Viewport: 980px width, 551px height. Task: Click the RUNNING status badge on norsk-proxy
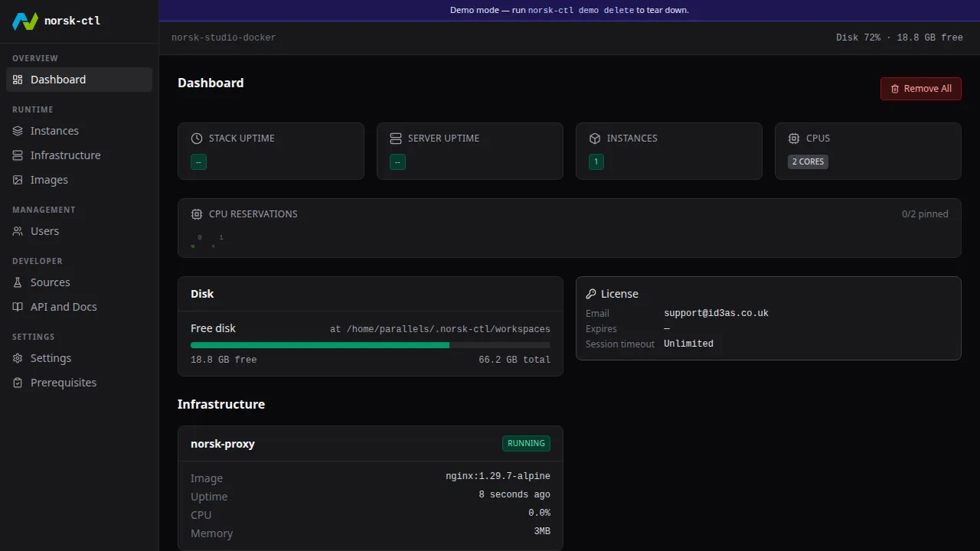pyautogui.click(x=526, y=444)
